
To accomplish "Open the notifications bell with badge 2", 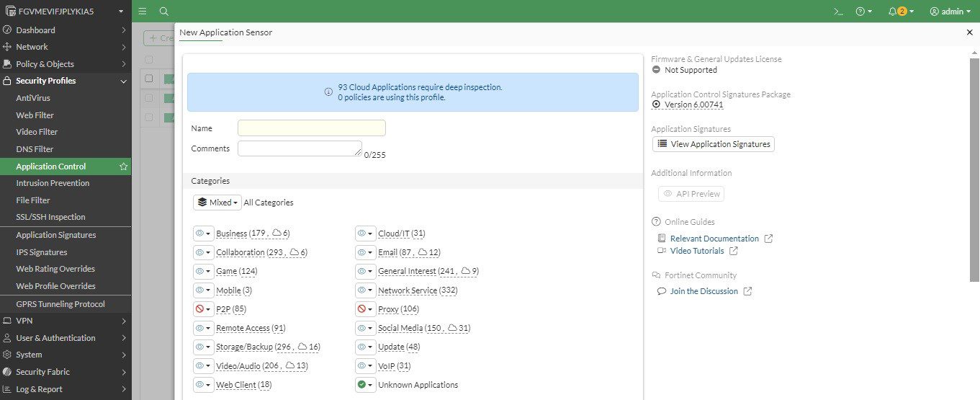I will [901, 12].
